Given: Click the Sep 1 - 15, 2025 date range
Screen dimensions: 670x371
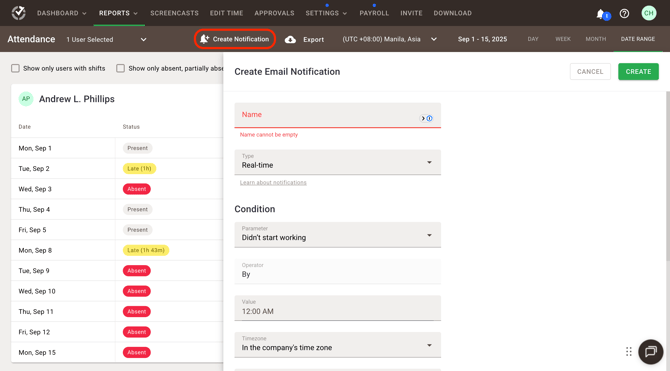Looking at the screenshot, I should point(482,39).
